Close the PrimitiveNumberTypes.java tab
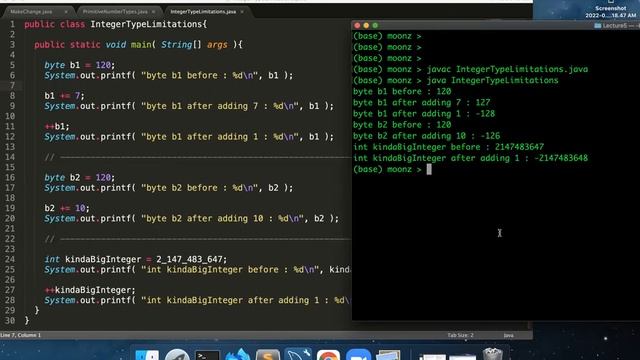Viewport: 640px width, 360px height. pos(153,12)
